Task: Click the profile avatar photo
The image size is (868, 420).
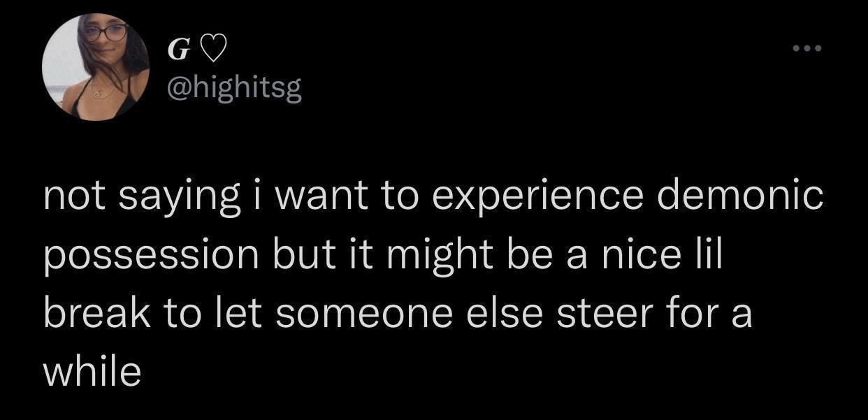Action: [96, 68]
